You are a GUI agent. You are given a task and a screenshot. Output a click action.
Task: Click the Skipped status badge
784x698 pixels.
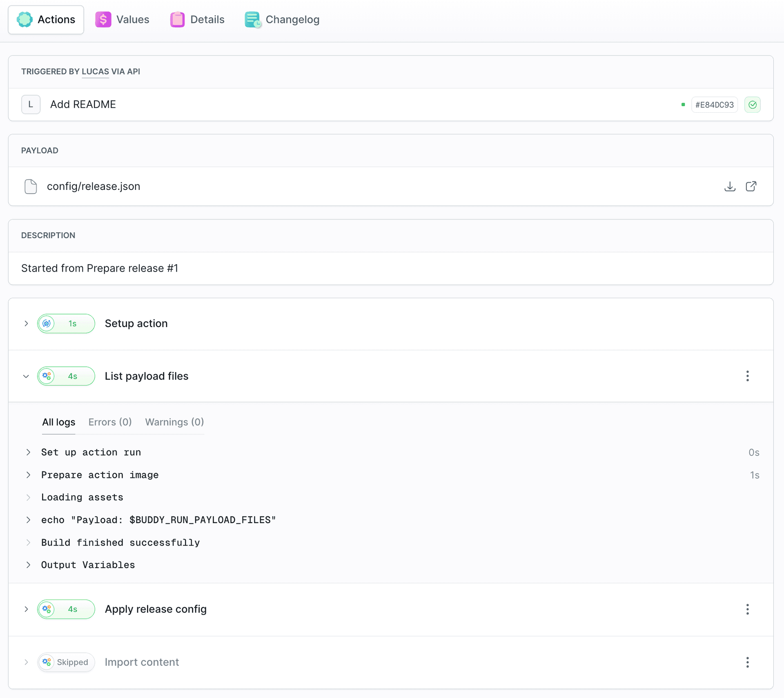click(66, 662)
